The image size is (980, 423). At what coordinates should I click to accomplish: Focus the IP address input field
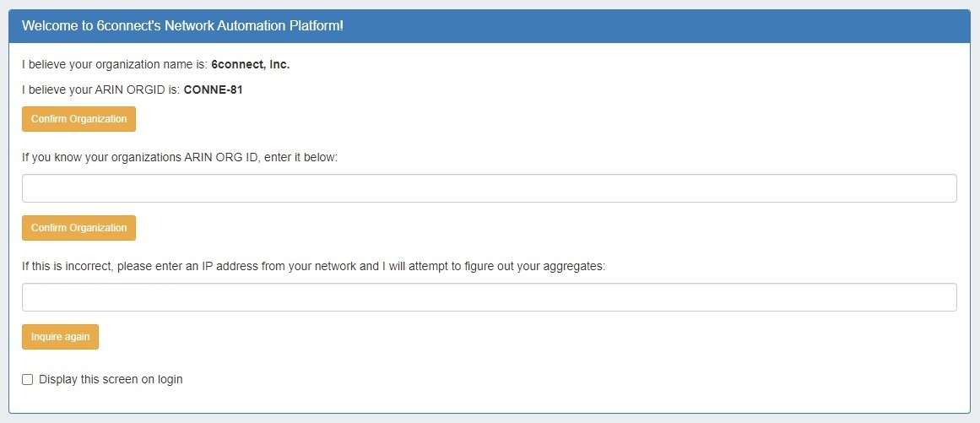[x=489, y=297]
